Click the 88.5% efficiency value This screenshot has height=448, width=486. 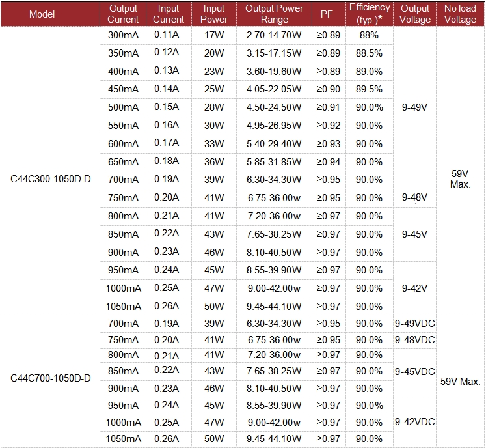[369, 53]
